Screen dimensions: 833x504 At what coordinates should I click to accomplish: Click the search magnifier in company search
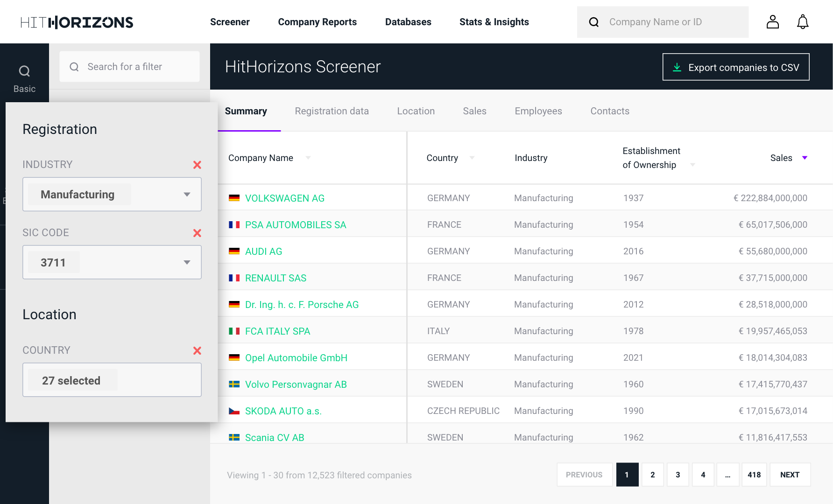coord(594,22)
